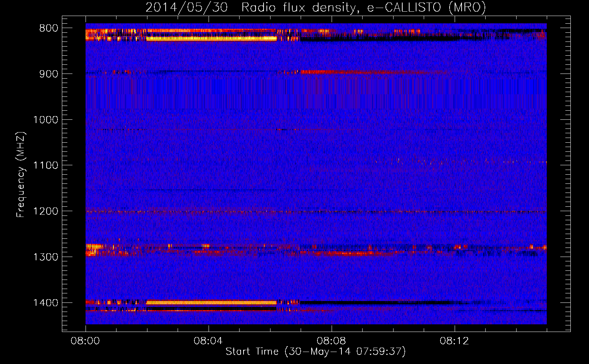This screenshot has width=589, height=364.
Task: Select the 1400 frequency tick label
Action: point(46,303)
